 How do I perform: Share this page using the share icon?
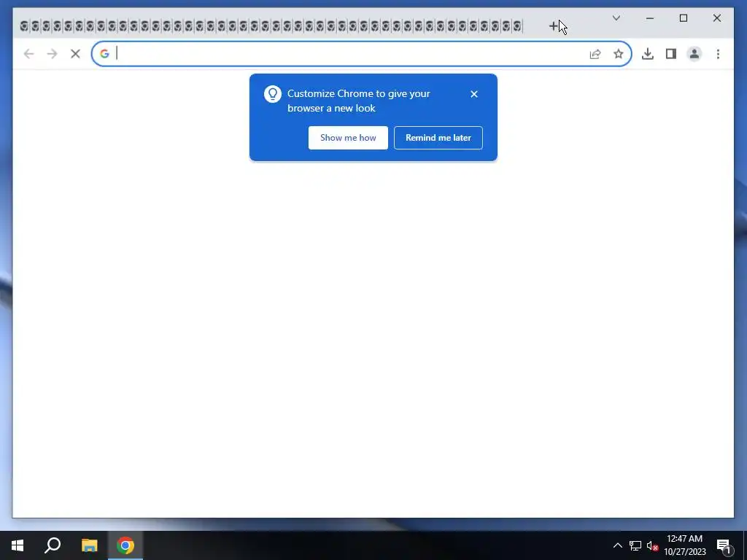pos(595,54)
